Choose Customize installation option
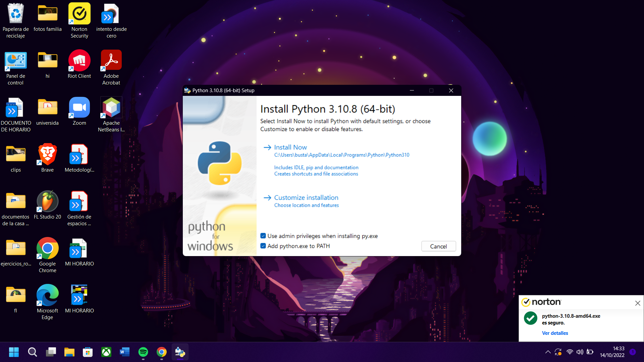The width and height of the screenshot is (644, 362). click(x=306, y=198)
